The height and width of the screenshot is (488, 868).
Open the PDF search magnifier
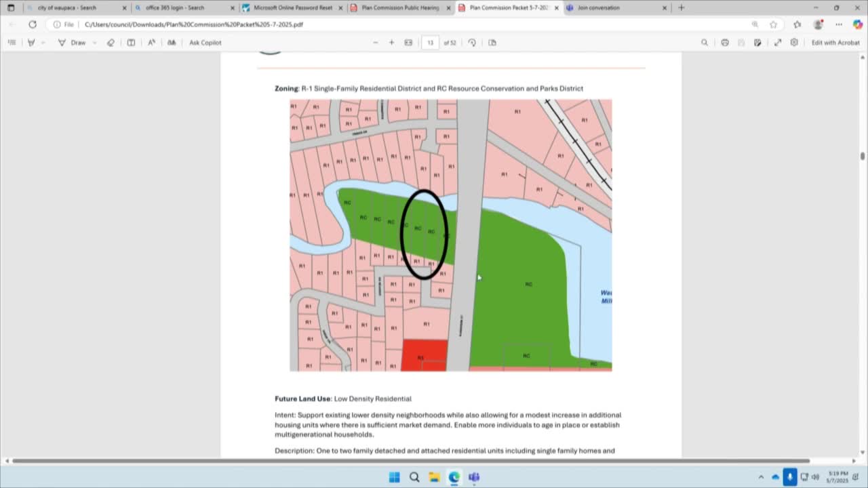click(x=705, y=43)
